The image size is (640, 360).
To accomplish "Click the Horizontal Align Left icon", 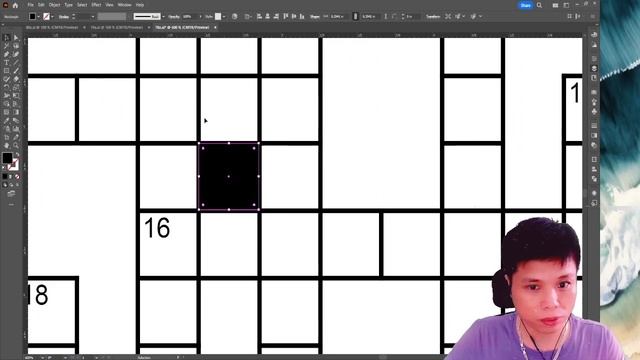I will click(x=259, y=16).
